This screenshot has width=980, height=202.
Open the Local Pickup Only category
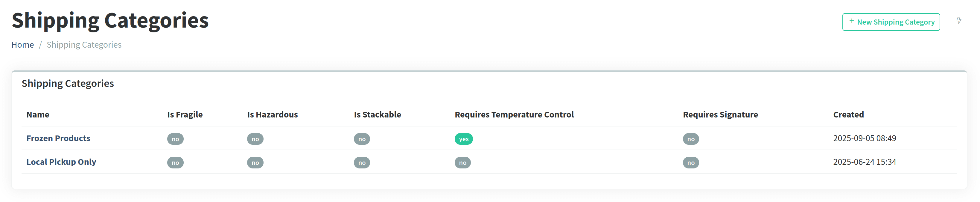pos(61,162)
